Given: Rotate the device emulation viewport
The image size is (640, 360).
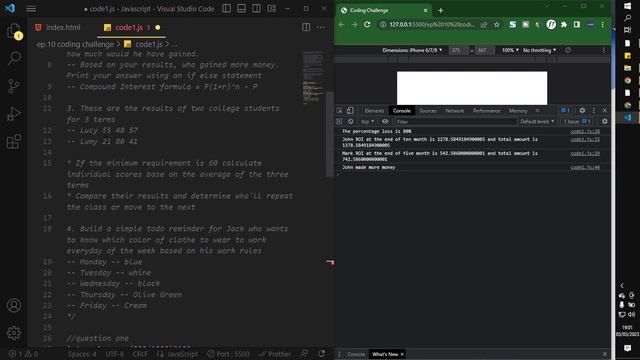Looking at the screenshot, I should pyautogui.click(x=568, y=50).
